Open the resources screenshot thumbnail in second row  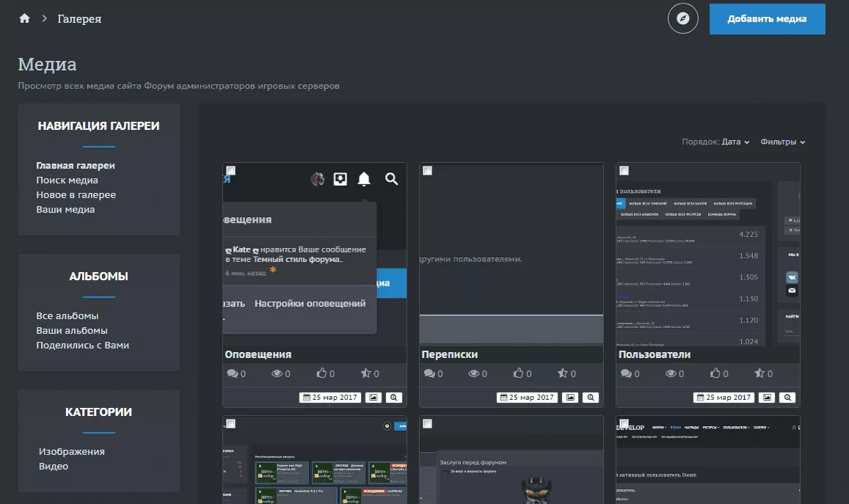(x=315, y=460)
